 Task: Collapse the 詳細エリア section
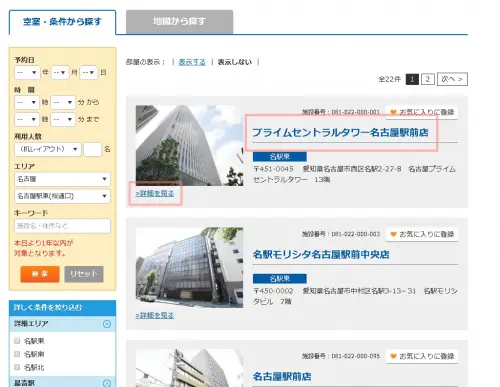[107, 324]
